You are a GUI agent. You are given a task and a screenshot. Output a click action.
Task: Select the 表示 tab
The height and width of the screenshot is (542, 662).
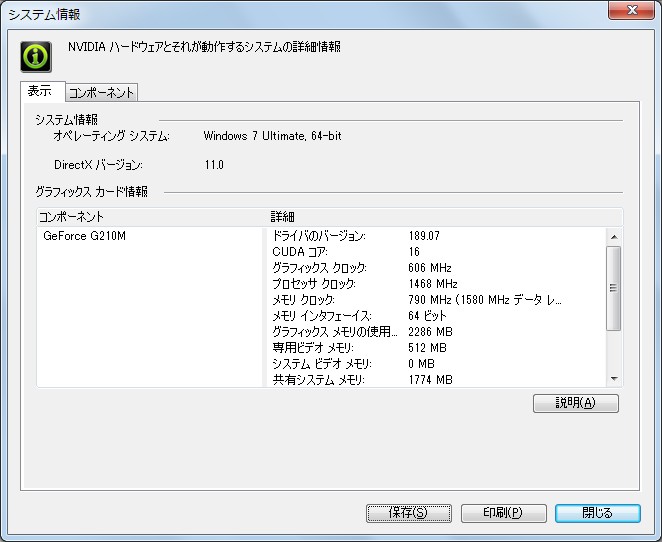43,91
